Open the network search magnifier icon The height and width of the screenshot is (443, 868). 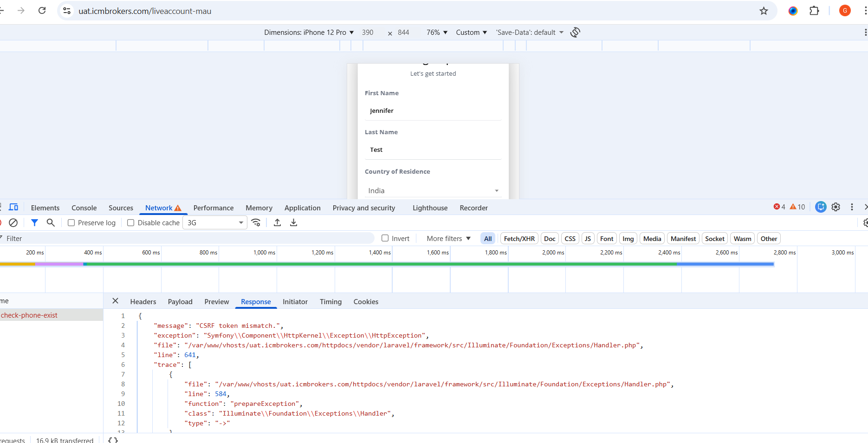tap(51, 223)
